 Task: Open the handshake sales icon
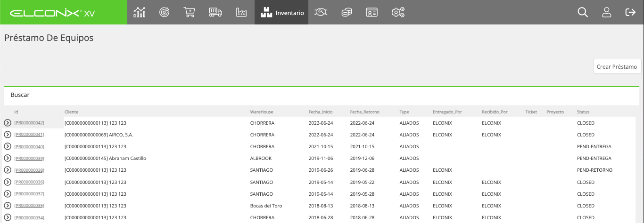coord(322,12)
